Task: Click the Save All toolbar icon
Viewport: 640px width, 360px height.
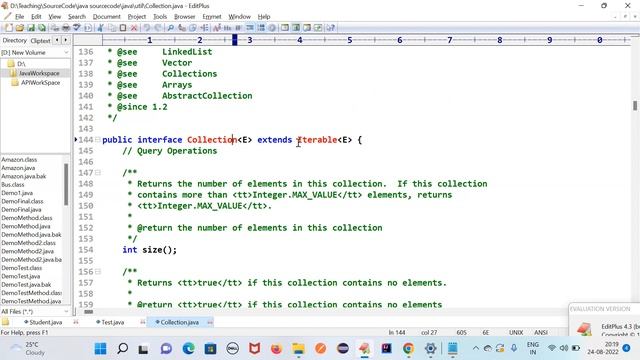Action: point(42,28)
